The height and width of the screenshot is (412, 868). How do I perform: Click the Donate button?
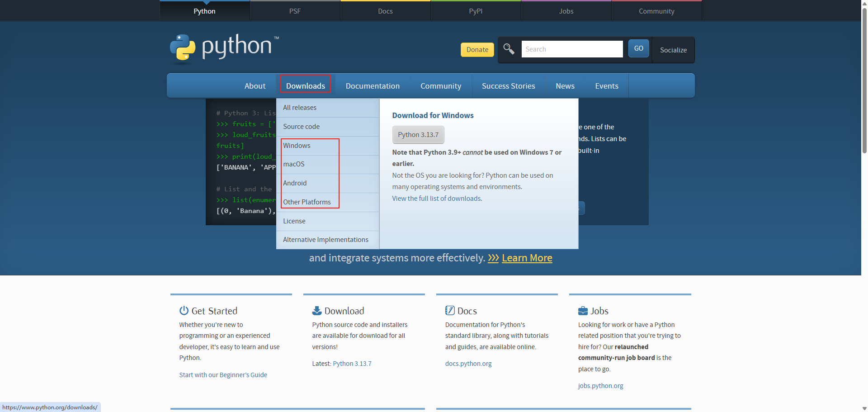[477, 49]
